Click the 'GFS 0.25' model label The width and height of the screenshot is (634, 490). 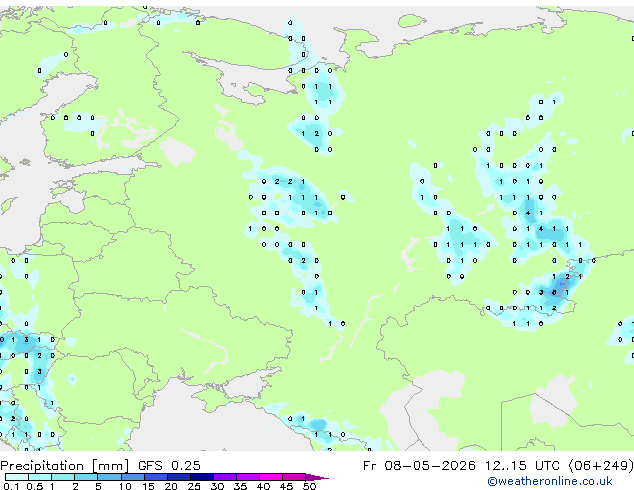point(169,465)
